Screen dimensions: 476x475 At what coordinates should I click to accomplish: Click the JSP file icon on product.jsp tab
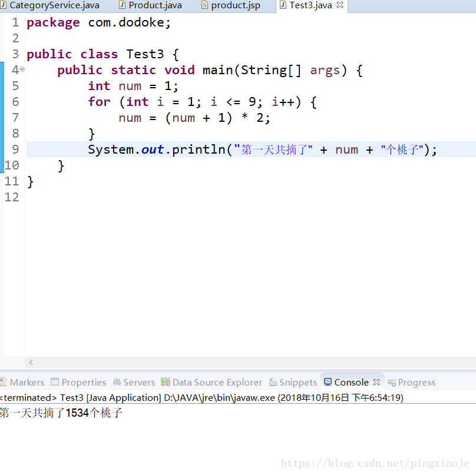point(205,5)
